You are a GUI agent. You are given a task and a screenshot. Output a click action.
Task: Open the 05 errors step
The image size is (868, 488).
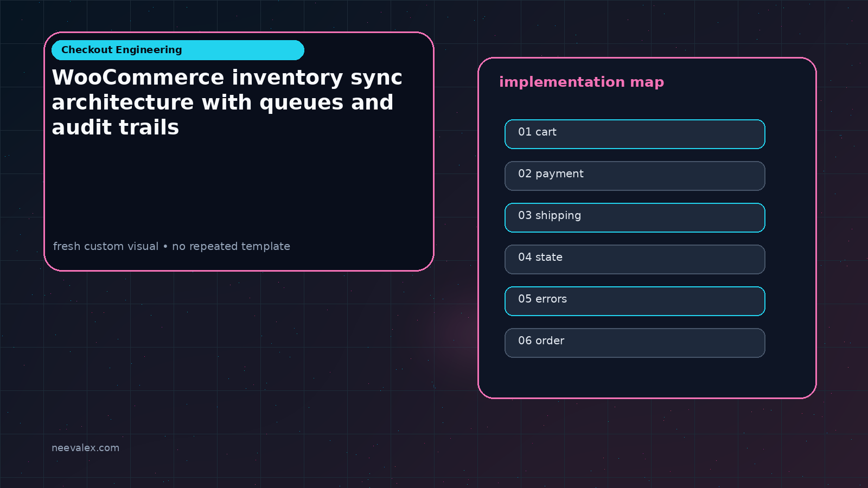pyautogui.click(x=635, y=301)
